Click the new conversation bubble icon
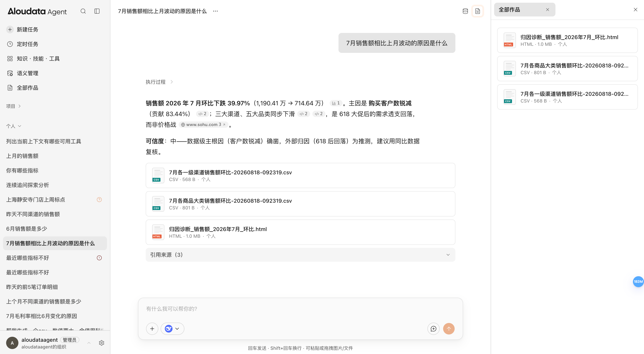 click(434, 329)
